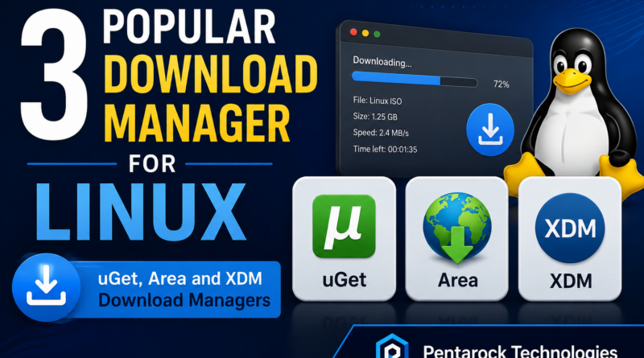Click the 'uGet' label under the green icon
This screenshot has height=358, width=644.
pyautogui.click(x=345, y=280)
